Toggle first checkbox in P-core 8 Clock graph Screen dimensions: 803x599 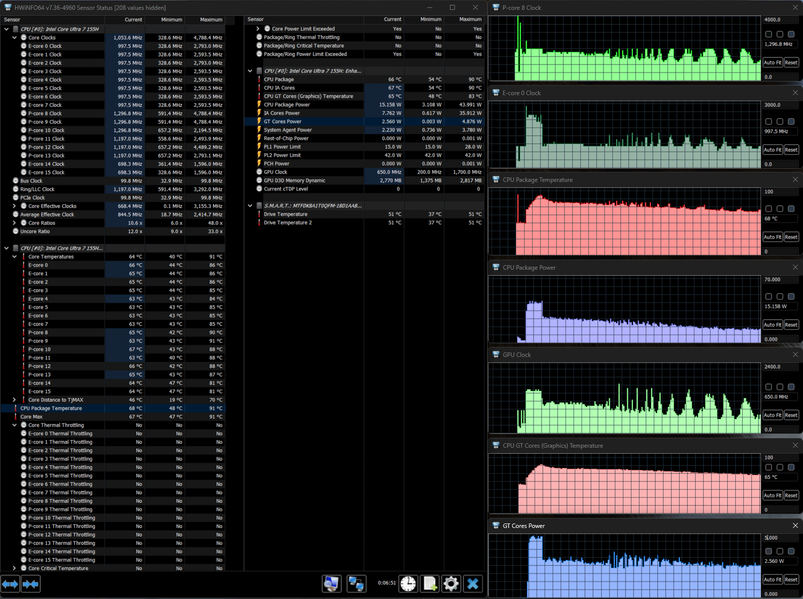click(x=768, y=35)
